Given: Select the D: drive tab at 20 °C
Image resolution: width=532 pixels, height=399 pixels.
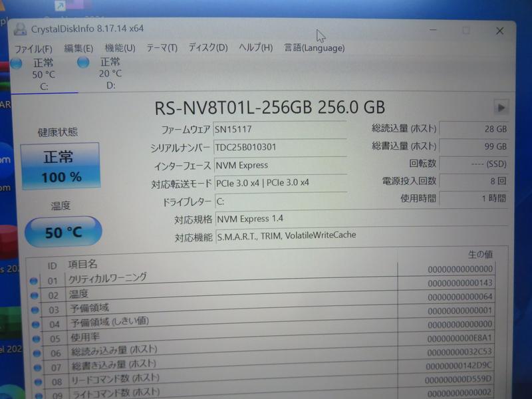Looking at the screenshot, I should tap(110, 73).
